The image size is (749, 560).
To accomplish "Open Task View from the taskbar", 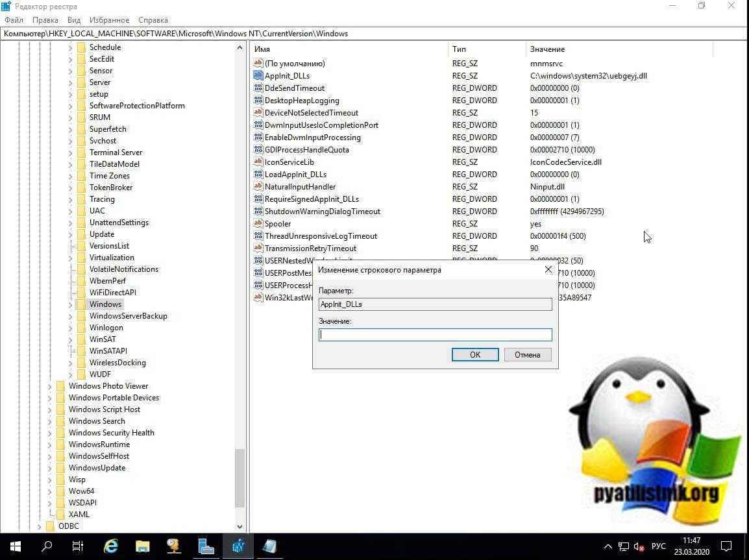I will click(78, 546).
